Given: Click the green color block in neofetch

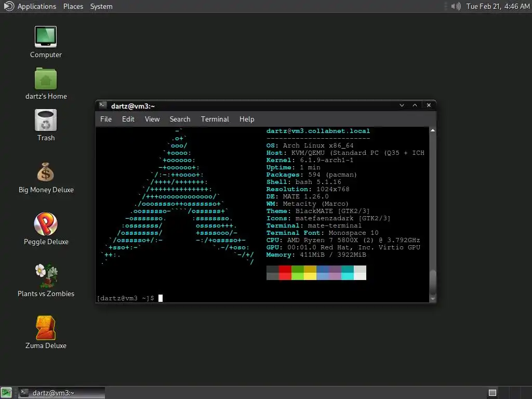Looking at the screenshot, I should point(298,273).
